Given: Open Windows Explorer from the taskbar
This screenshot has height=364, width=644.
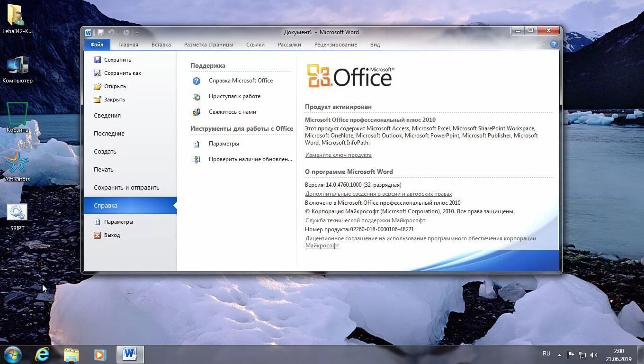Looking at the screenshot, I should click(x=72, y=355).
